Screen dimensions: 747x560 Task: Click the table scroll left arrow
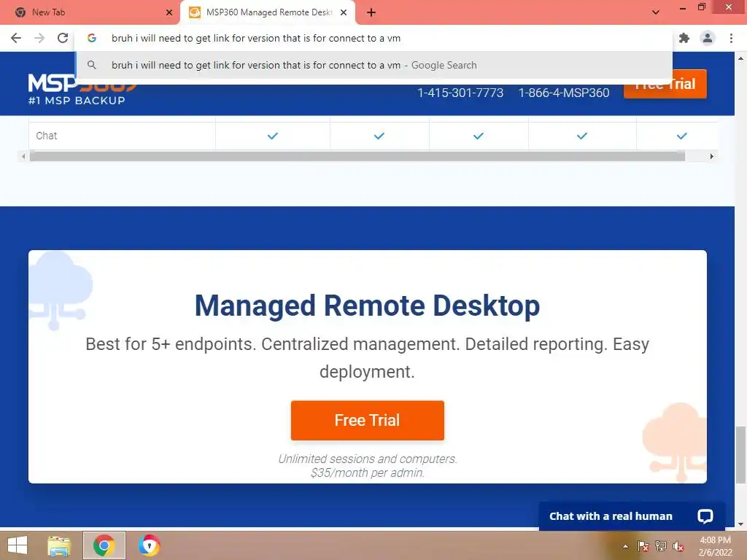click(23, 156)
